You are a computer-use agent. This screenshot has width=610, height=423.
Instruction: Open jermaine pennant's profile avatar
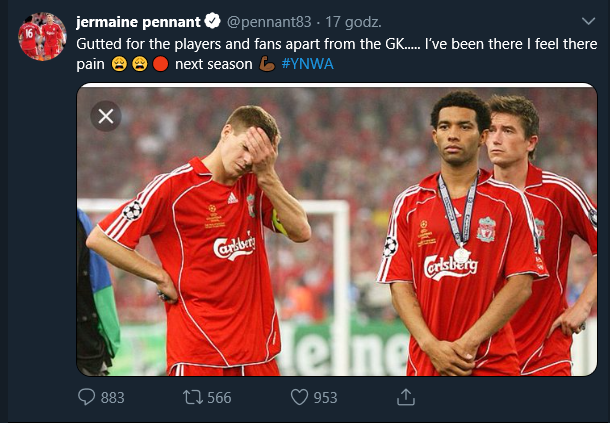coord(41,36)
